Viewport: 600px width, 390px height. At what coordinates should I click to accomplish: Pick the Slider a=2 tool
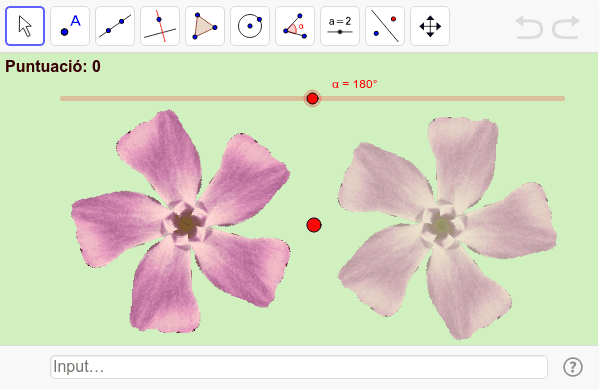click(x=340, y=26)
